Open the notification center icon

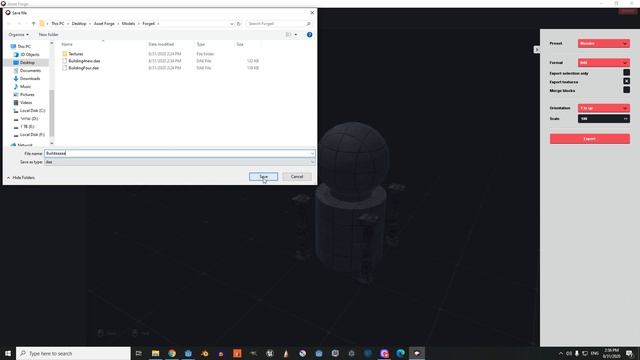point(629,353)
